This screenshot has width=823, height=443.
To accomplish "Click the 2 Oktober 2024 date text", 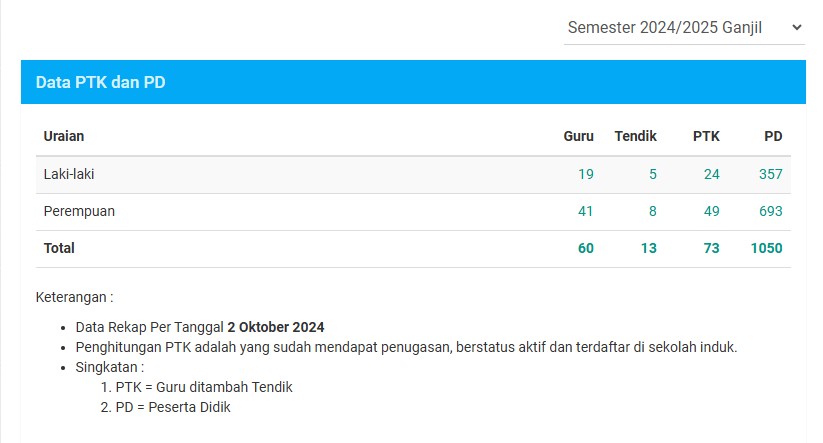I will point(276,328).
